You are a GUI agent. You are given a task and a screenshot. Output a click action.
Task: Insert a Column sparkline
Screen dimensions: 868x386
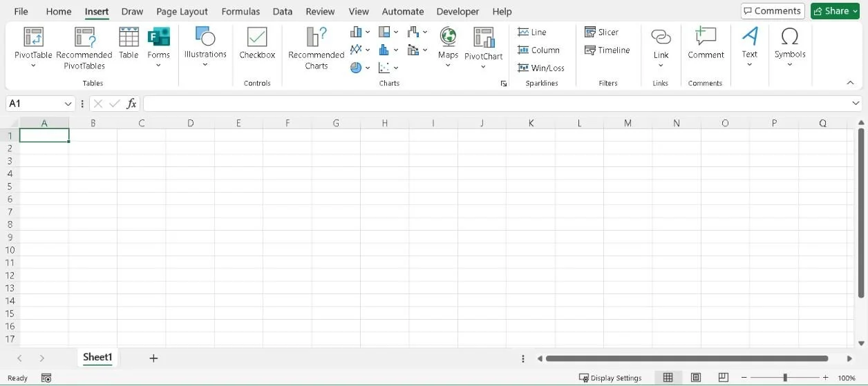(538, 50)
